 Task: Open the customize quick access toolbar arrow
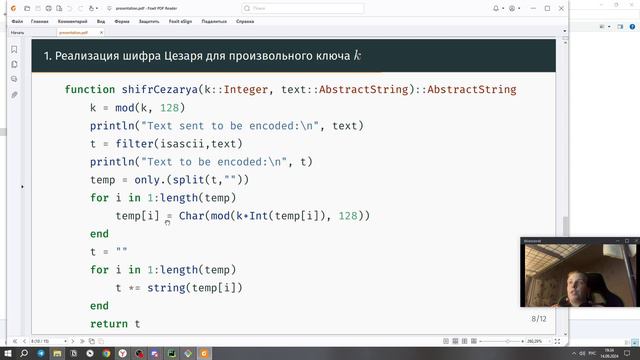coord(109,8)
